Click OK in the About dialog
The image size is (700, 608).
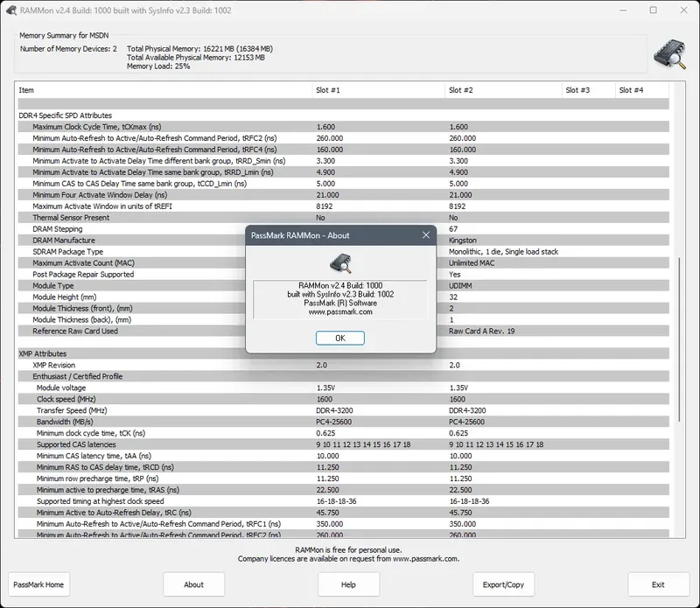point(339,338)
